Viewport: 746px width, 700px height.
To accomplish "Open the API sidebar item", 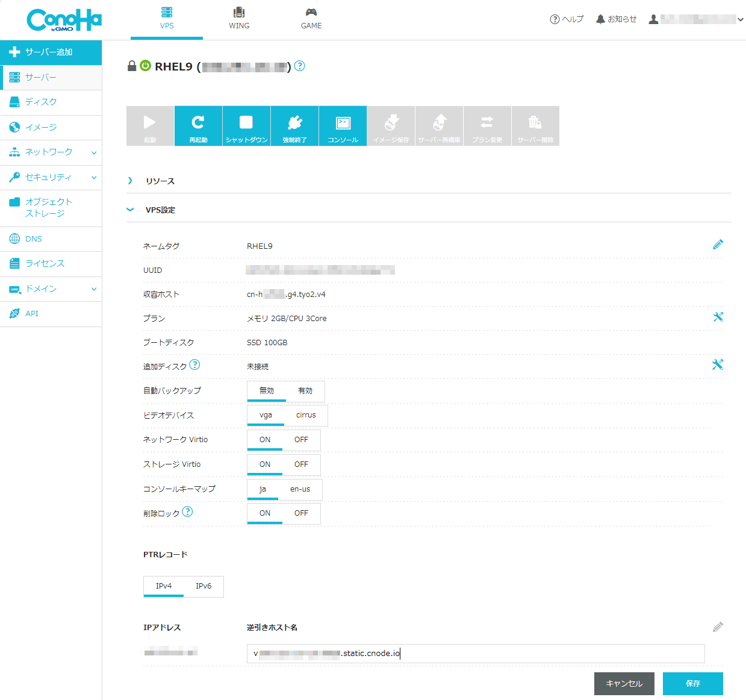I will pyautogui.click(x=51, y=314).
